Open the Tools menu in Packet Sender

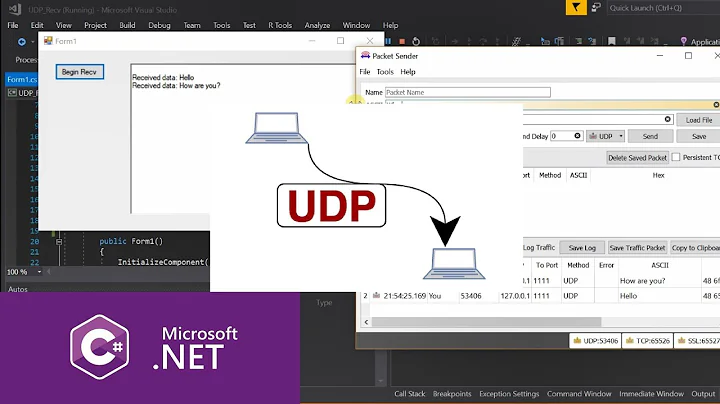(385, 72)
